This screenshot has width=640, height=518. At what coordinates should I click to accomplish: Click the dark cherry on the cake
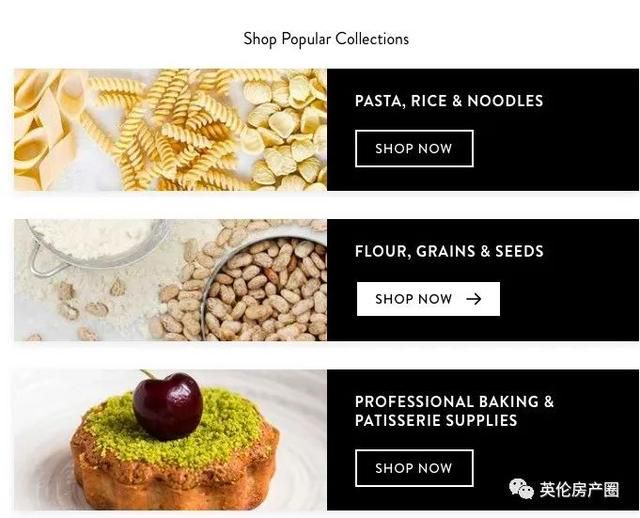coord(168,406)
